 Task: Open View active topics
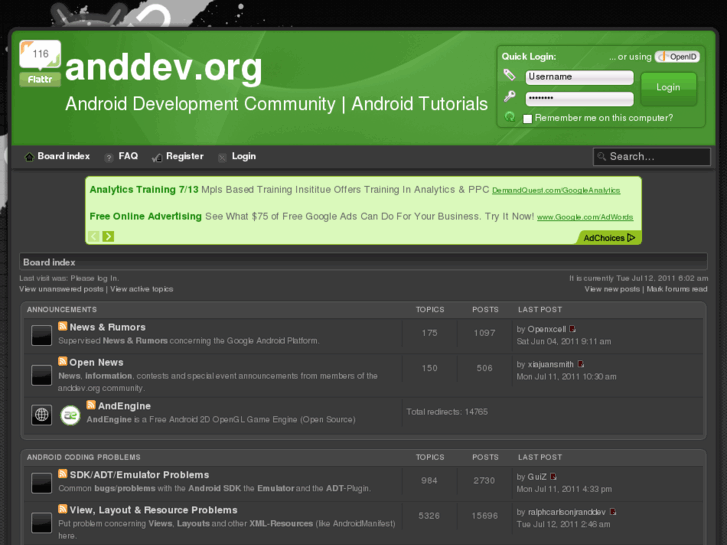click(x=141, y=289)
